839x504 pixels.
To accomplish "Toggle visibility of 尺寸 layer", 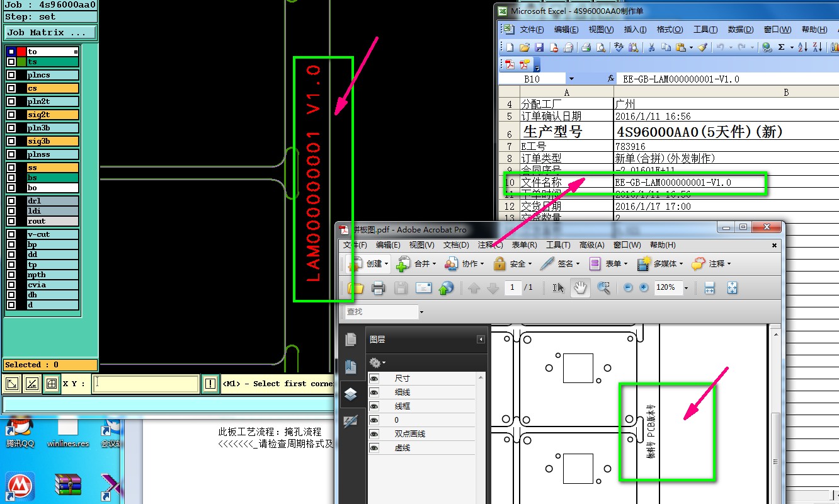I will [x=374, y=379].
